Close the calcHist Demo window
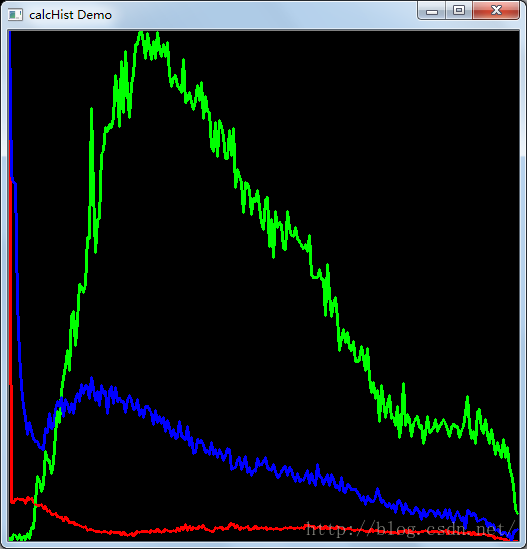Screen dimensions: 527x549 pyautogui.click(x=496, y=11)
